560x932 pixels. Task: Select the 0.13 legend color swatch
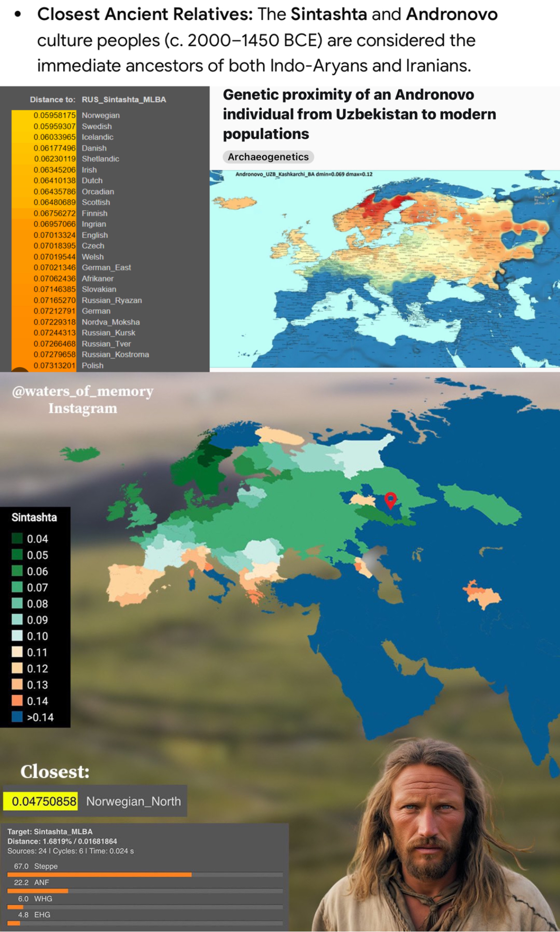(17, 684)
